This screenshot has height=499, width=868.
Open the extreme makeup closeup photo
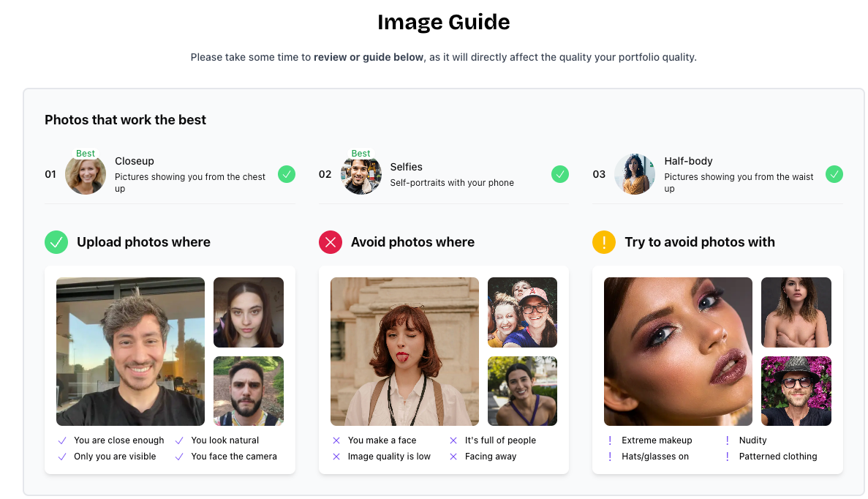[678, 352]
